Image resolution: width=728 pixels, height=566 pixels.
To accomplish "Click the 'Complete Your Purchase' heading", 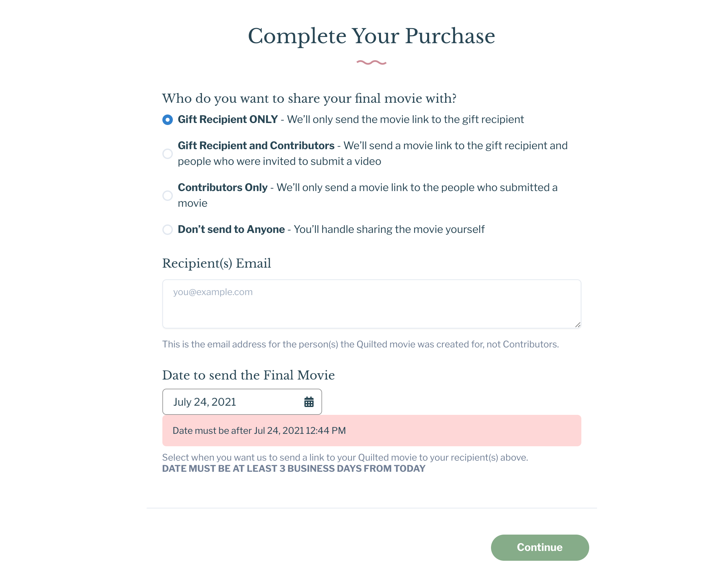I will 371,36.
